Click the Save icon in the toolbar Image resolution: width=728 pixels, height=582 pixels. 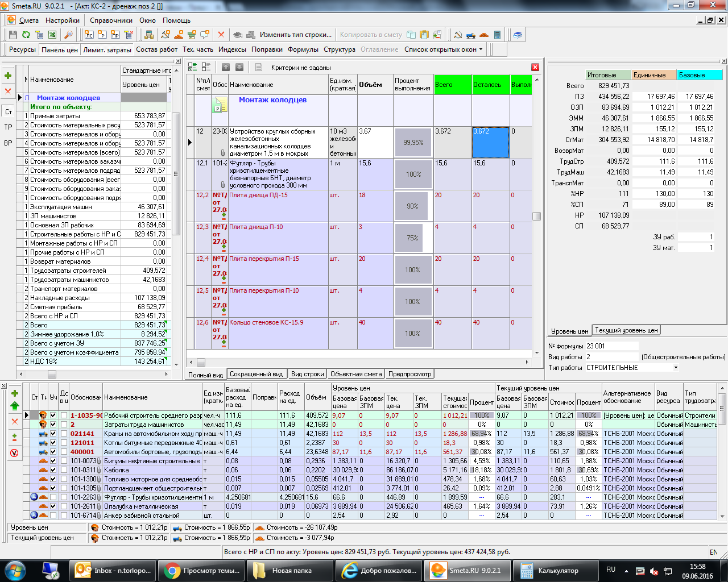(x=13, y=35)
